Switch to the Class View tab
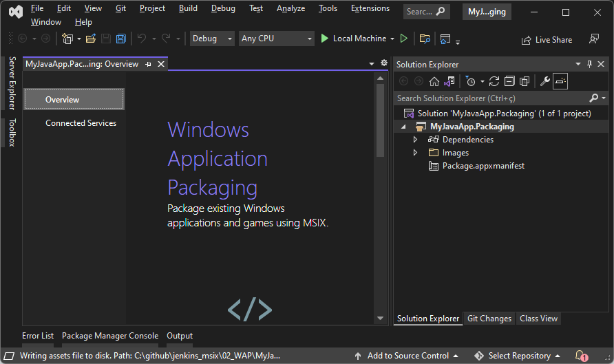 tap(538, 319)
